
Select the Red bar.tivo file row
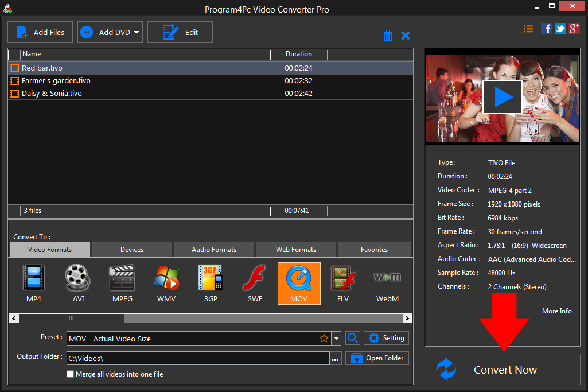pyautogui.click(x=211, y=68)
